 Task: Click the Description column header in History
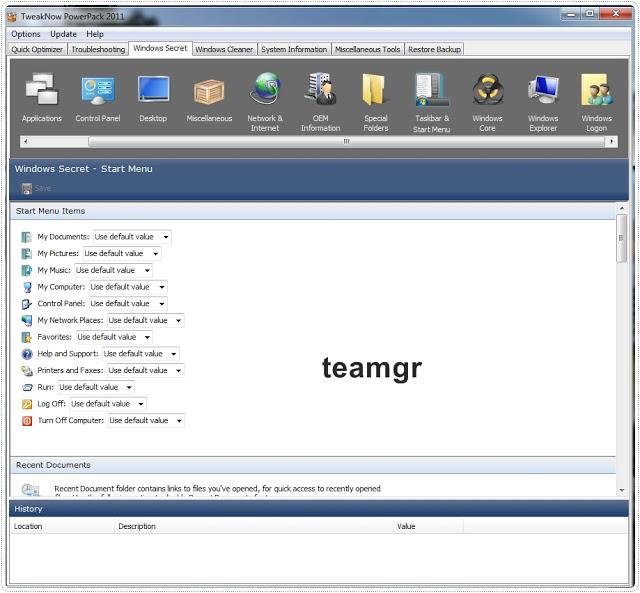(x=254, y=526)
